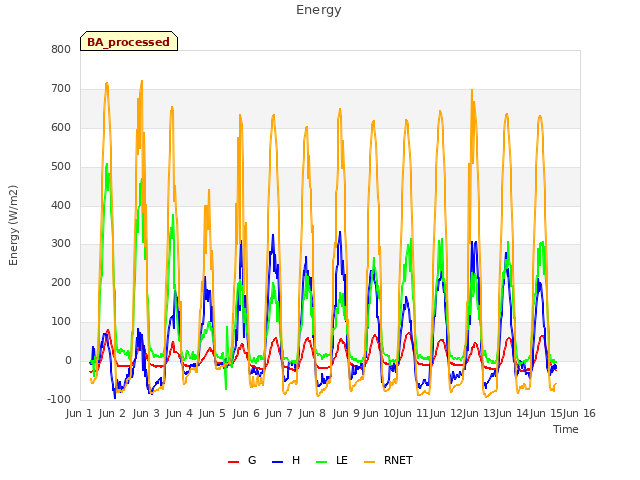Toggle the LE series legend label
The width and height of the screenshot is (640, 480).
(342, 460)
